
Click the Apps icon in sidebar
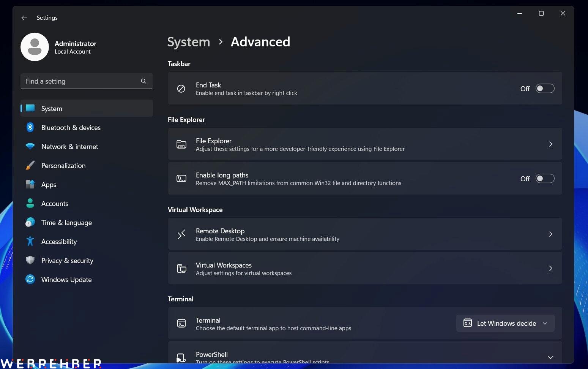[x=30, y=184]
